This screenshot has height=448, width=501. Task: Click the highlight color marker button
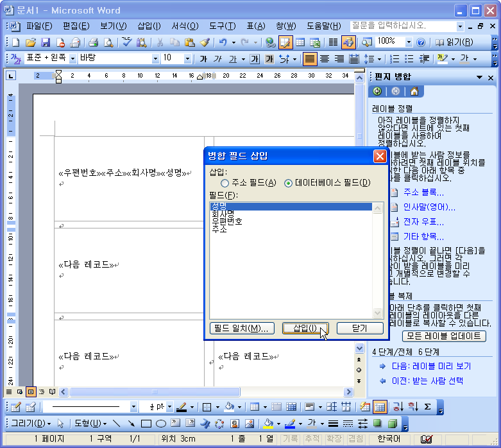tap(443, 59)
